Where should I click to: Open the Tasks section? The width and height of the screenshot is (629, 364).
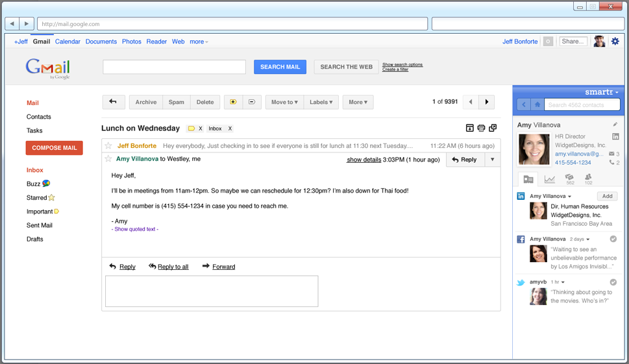point(34,130)
